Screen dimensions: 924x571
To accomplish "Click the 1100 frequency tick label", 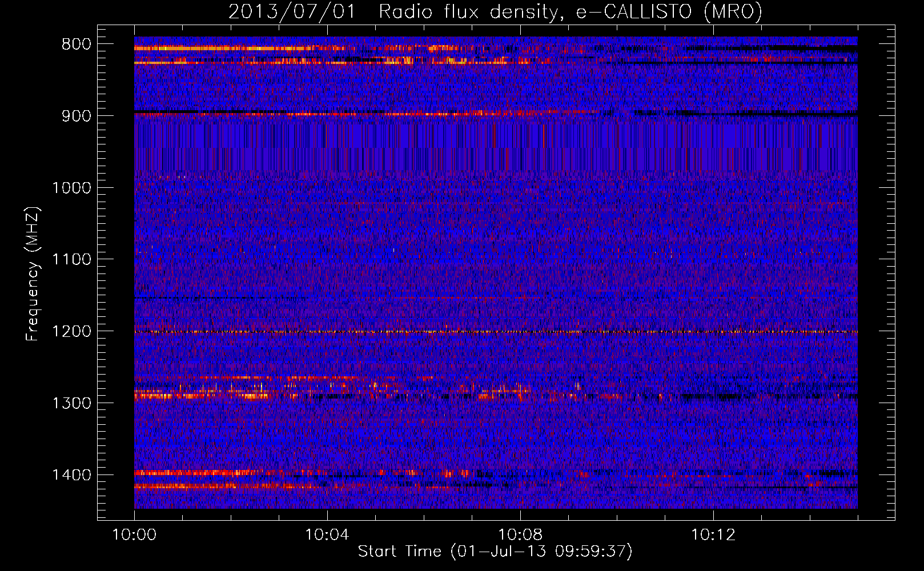I will coord(71,260).
